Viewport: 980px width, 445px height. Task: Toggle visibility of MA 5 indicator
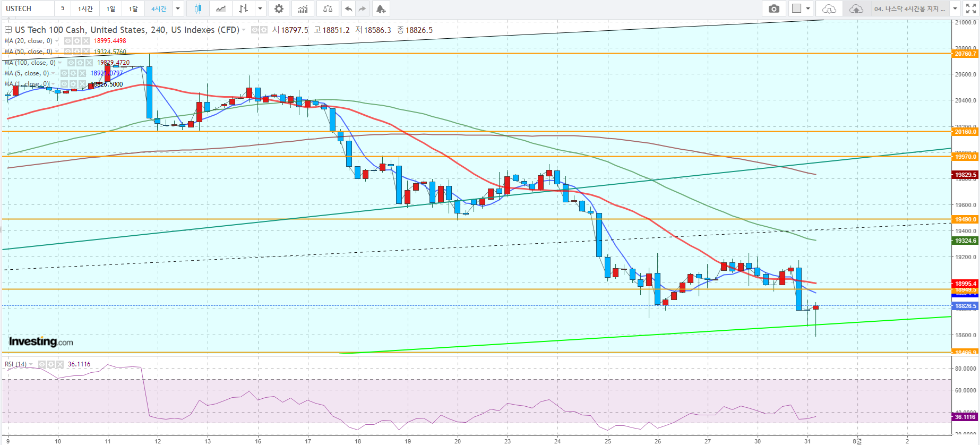click(x=64, y=73)
